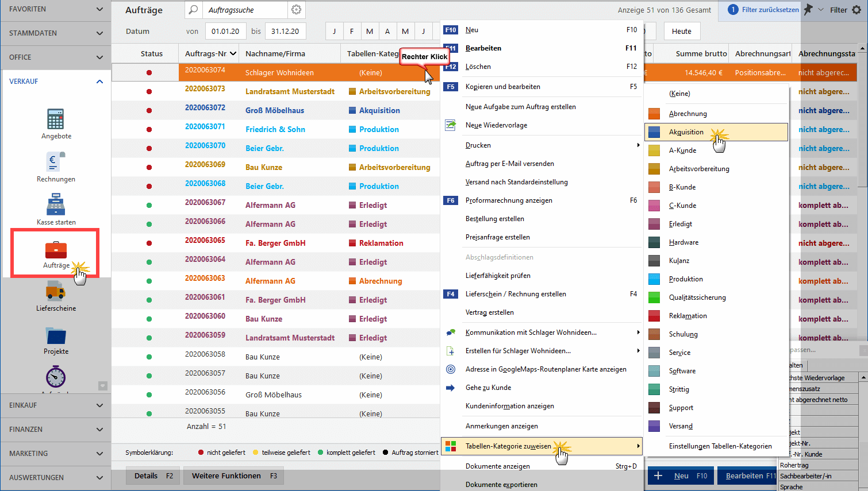
Task: Click the plus icon on Neu button
Action: tap(658, 475)
